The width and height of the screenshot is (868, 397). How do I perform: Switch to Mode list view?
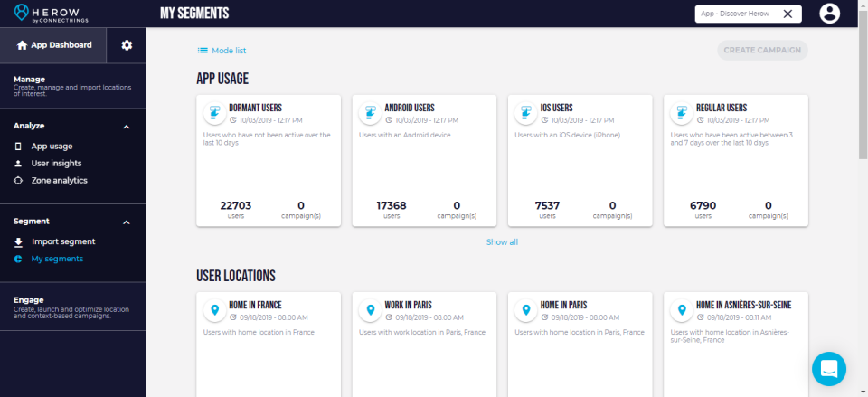[229, 51]
